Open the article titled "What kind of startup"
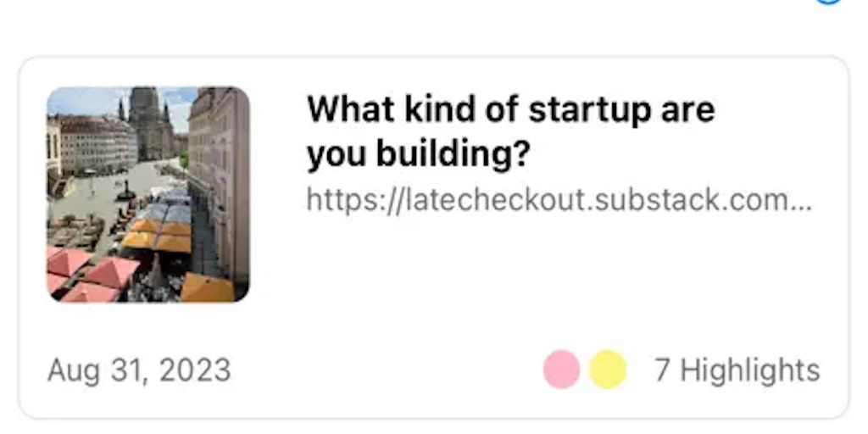The image size is (868, 434). point(510,109)
